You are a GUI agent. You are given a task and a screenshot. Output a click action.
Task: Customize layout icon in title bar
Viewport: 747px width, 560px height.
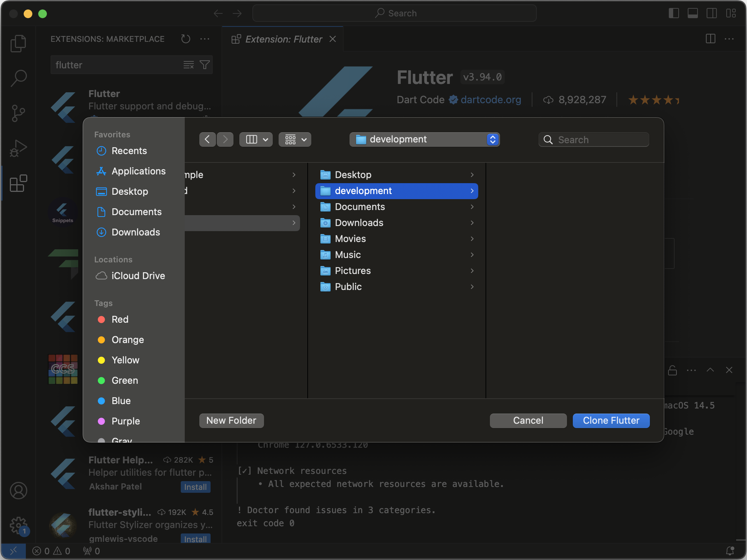(731, 13)
